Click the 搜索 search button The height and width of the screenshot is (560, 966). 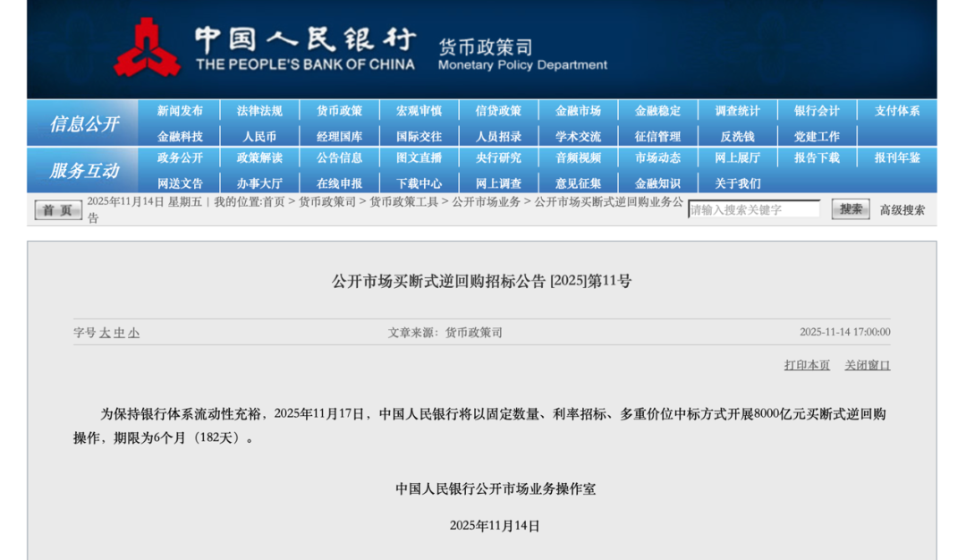click(x=850, y=209)
